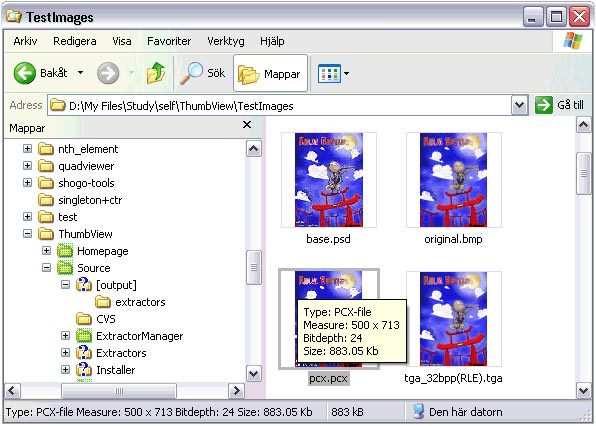
Task: Open the address bar dropdown arrow
Action: click(x=519, y=105)
